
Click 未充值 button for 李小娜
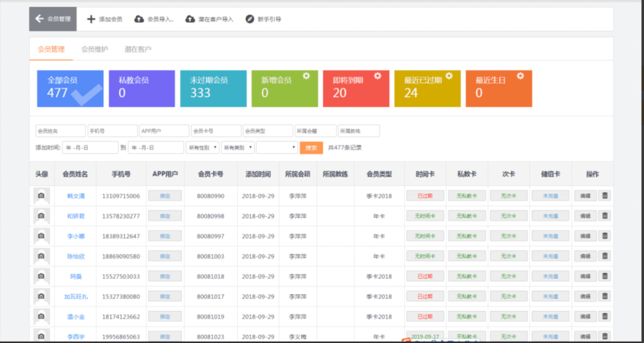[550, 236]
